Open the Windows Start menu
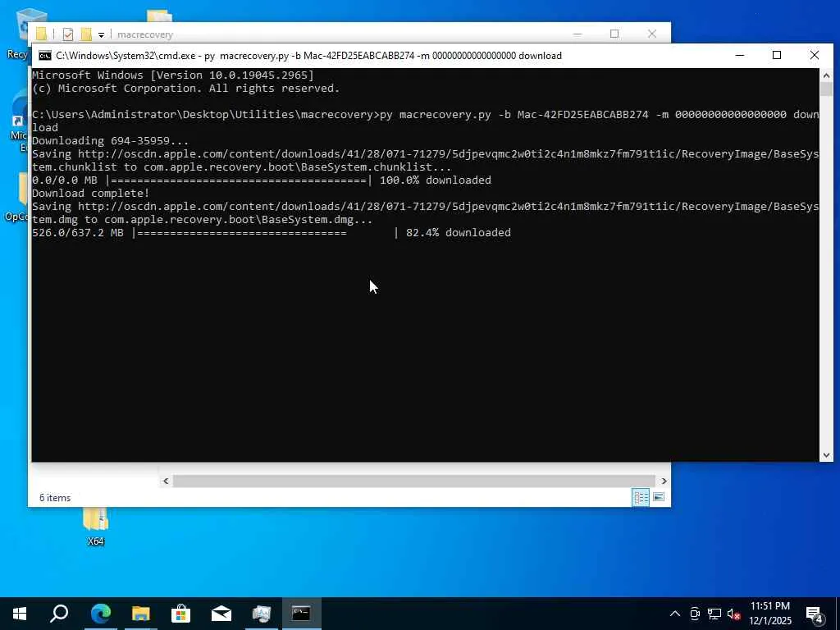The width and height of the screenshot is (840, 630). [20, 614]
